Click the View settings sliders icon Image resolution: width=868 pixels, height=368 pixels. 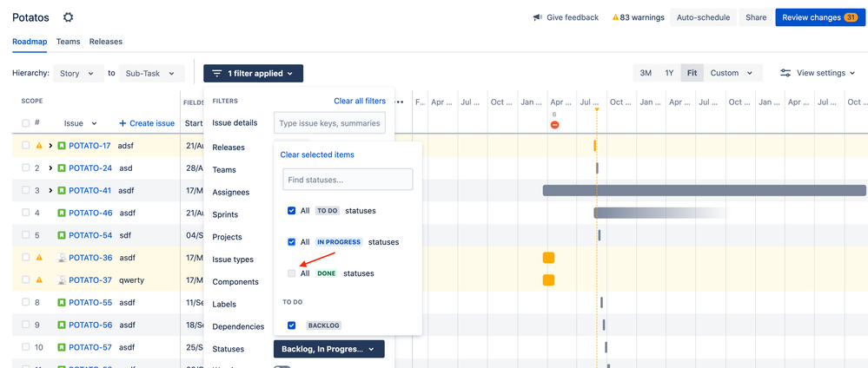785,73
